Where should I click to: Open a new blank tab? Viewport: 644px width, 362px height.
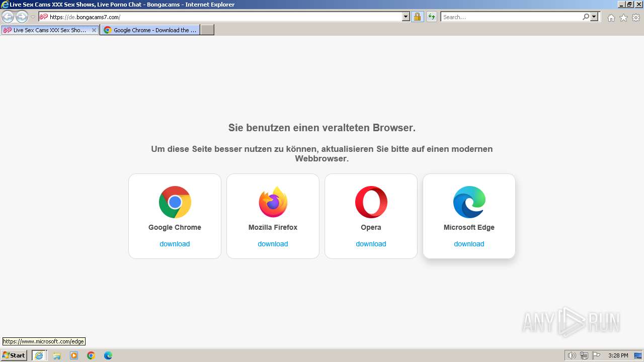pos(207,30)
